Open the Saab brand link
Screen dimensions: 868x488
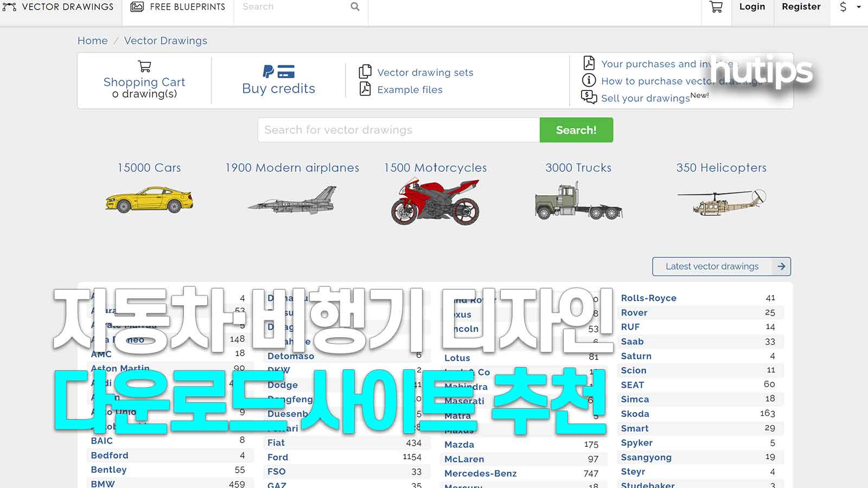pyautogui.click(x=633, y=342)
